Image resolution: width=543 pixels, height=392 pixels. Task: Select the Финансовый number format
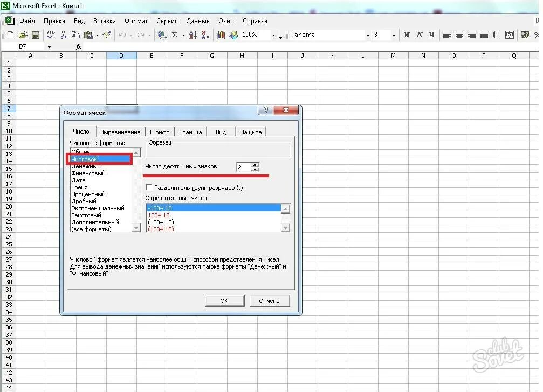click(x=101, y=173)
